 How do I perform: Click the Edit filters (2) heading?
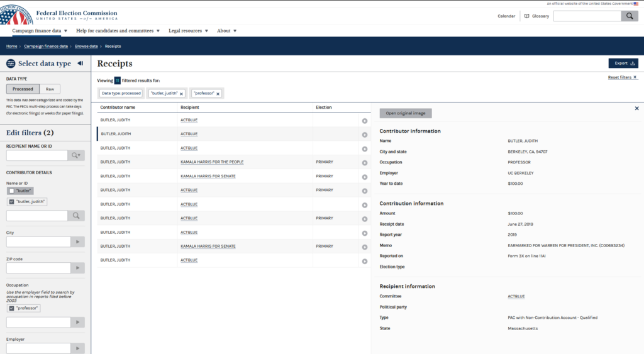(30, 133)
